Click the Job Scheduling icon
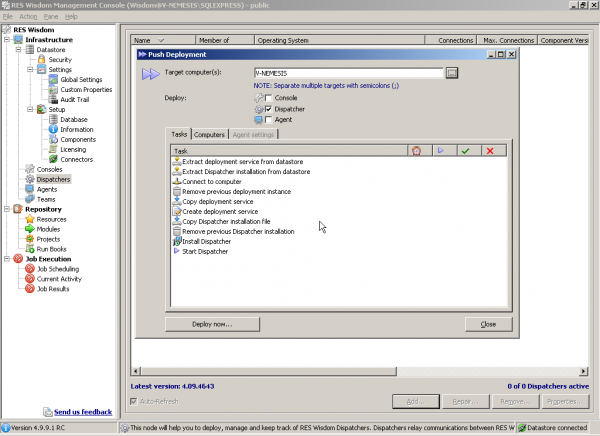Image resolution: width=600 pixels, height=436 pixels. 30,269
